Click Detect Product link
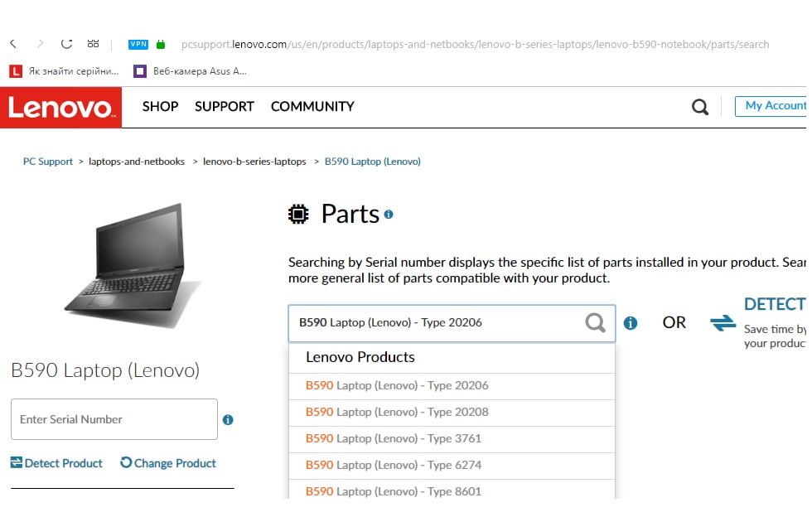The width and height of the screenshot is (812, 517). tap(56, 463)
